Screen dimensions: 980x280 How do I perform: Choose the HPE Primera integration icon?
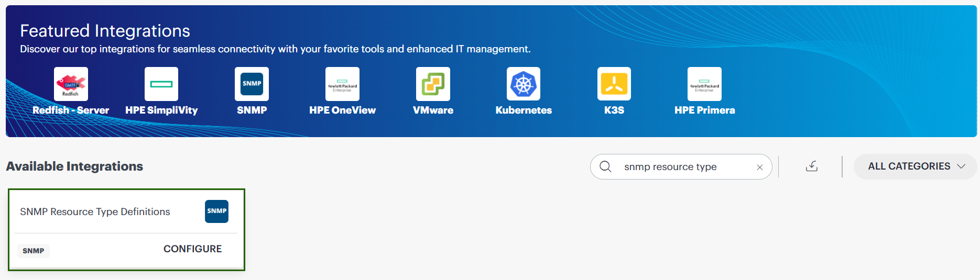(x=704, y=84)
